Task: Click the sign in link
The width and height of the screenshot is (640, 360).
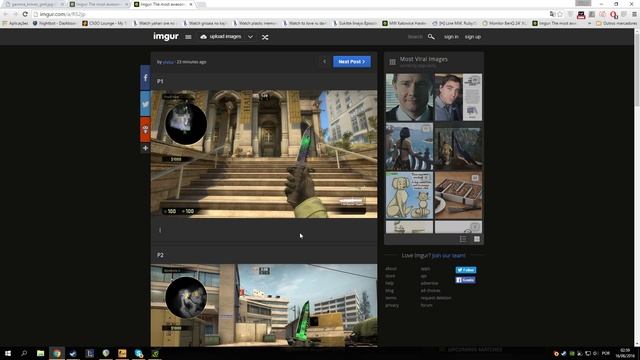Action: coord(451,37)
